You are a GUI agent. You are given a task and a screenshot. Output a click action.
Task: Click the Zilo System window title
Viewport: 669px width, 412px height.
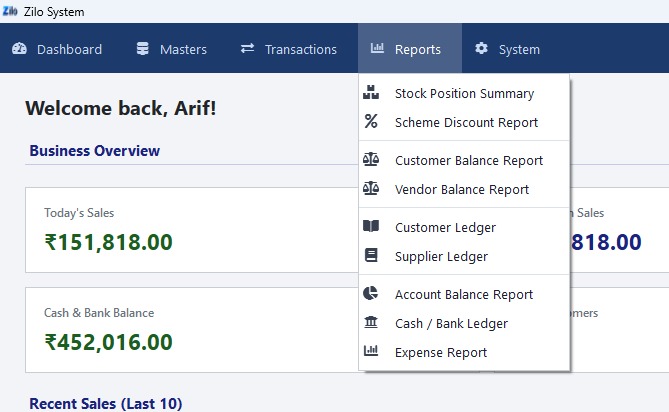(54, 12)
